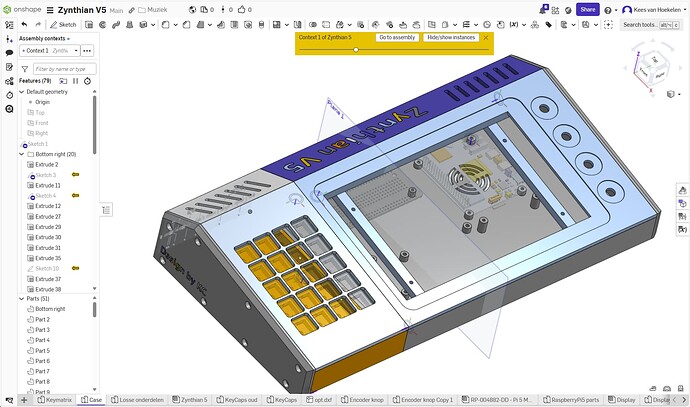Collapse the Default geometry group

[x=22, y=92]
